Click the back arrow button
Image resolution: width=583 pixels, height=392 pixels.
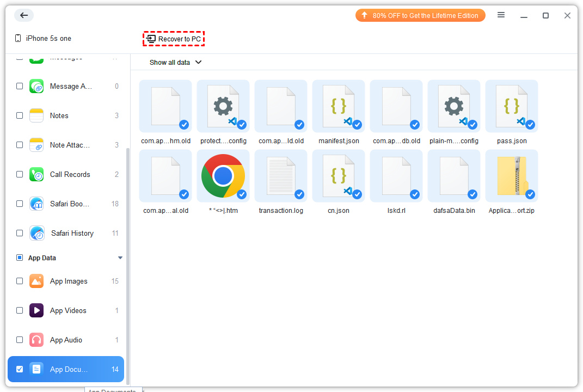pos(23,15)
